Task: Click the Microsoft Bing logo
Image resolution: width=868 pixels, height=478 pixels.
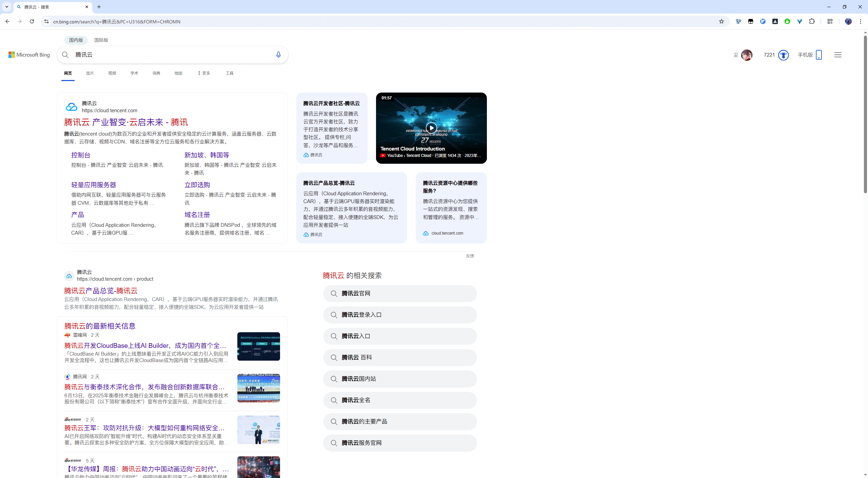Action: coord(29,55)
